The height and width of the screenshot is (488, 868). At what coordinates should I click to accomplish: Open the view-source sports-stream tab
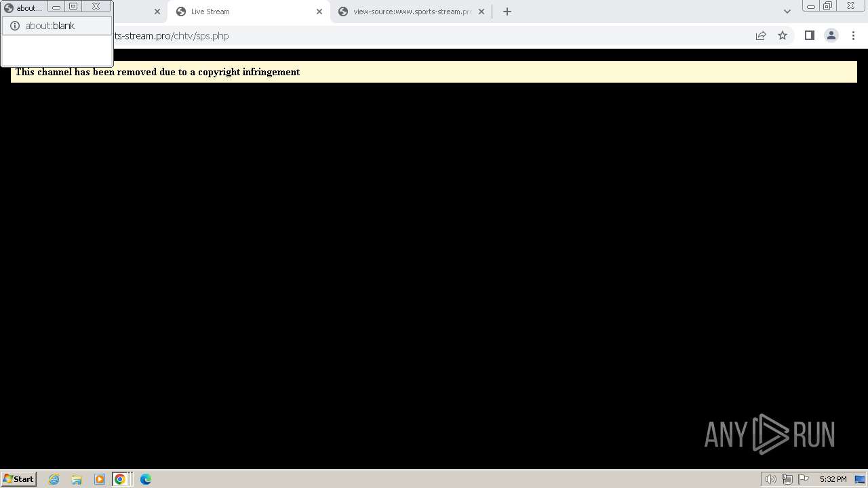(412, 12)
